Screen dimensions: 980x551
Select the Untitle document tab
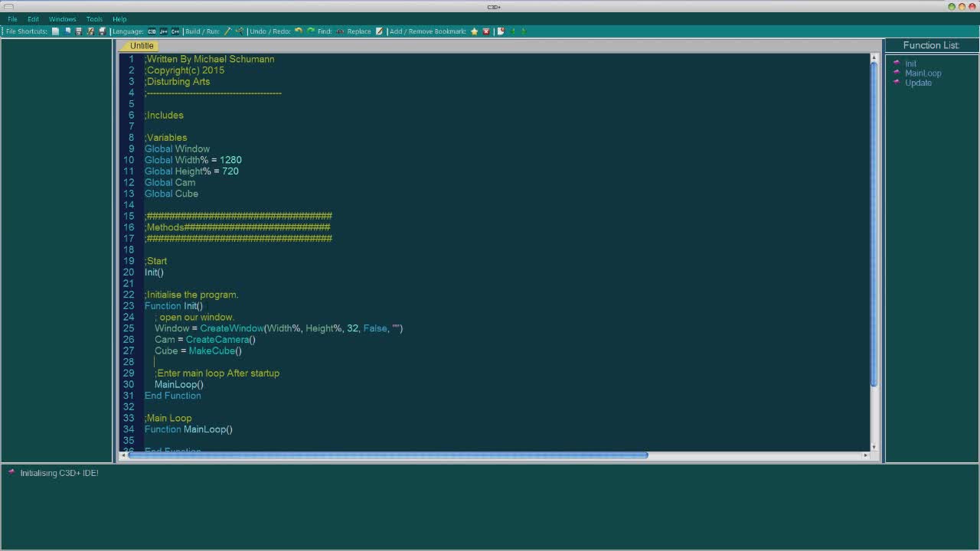[142, 45]
